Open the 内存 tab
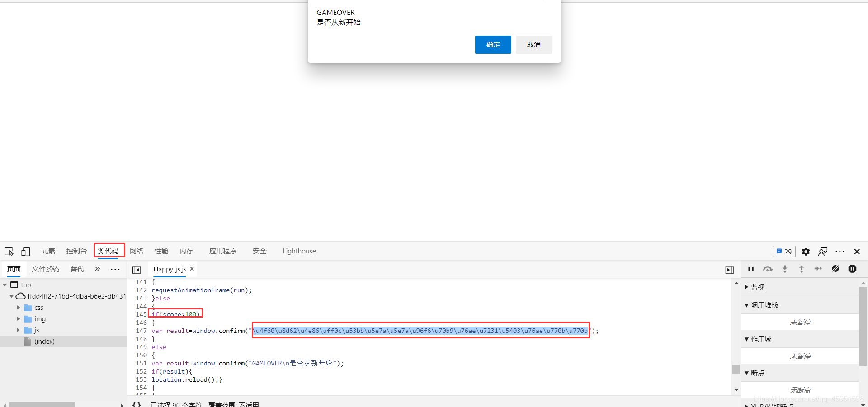This screenshot has height=407, width=868. coord(186,251)
